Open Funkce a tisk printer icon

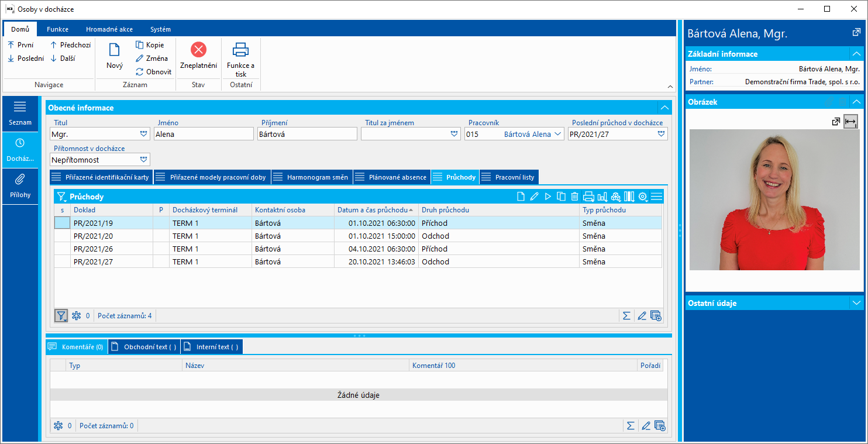point(240,50)
